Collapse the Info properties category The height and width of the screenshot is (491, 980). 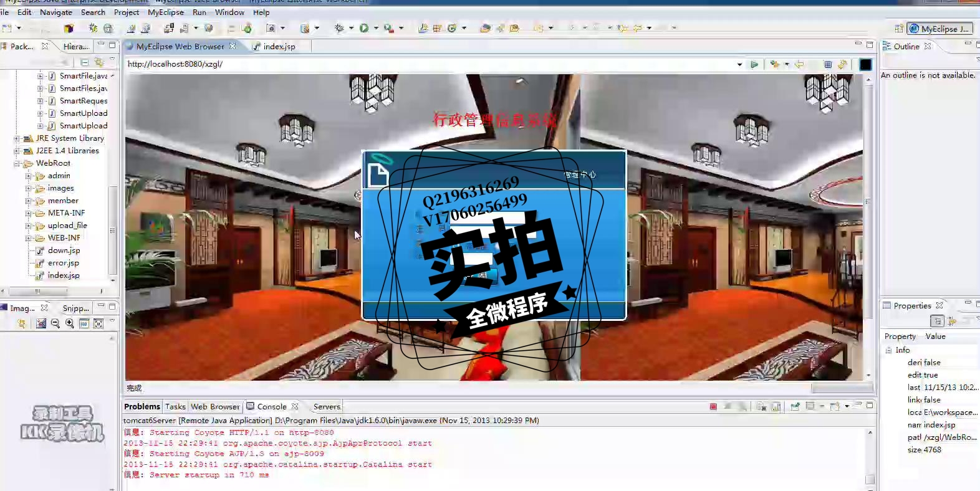pos(888,350)
